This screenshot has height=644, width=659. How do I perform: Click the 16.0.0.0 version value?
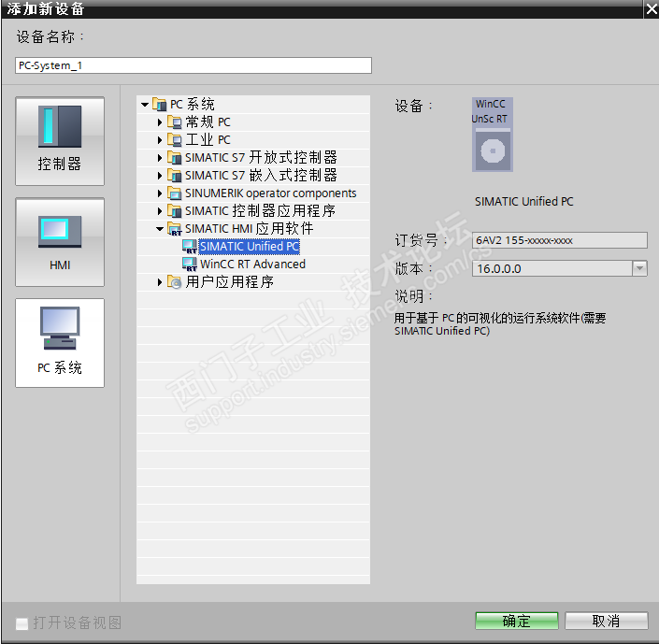pyautogui.click(x=499, y=268)
